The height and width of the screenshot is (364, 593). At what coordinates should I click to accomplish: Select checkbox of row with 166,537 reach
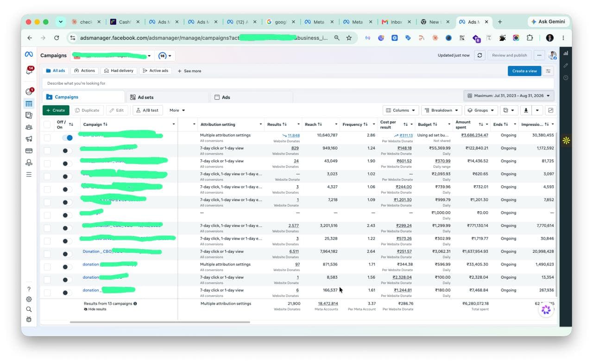pyautogui.click(x=47, y=293)
